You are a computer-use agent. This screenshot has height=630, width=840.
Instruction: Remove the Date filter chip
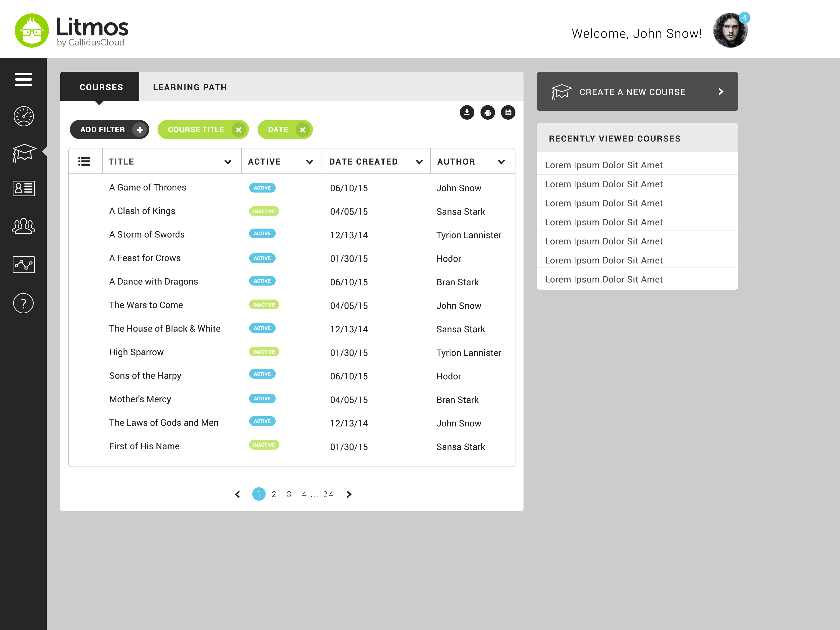(x=303, y=130)
